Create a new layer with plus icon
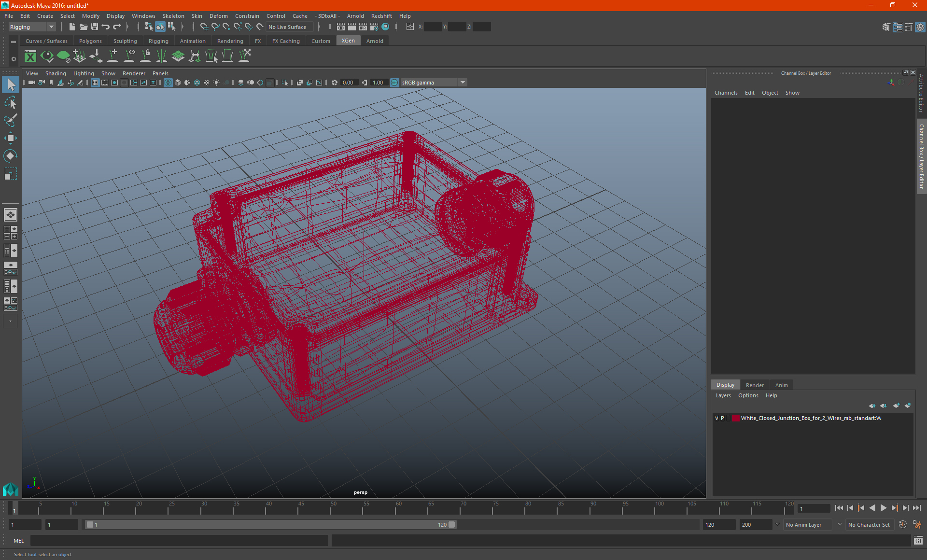 [896, 406]
